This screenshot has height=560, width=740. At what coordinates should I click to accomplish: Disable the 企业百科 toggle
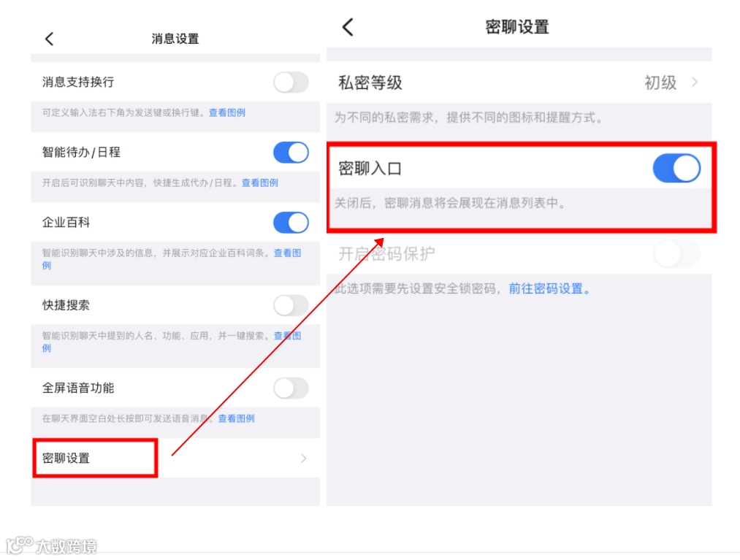click(x=291, y=222)
